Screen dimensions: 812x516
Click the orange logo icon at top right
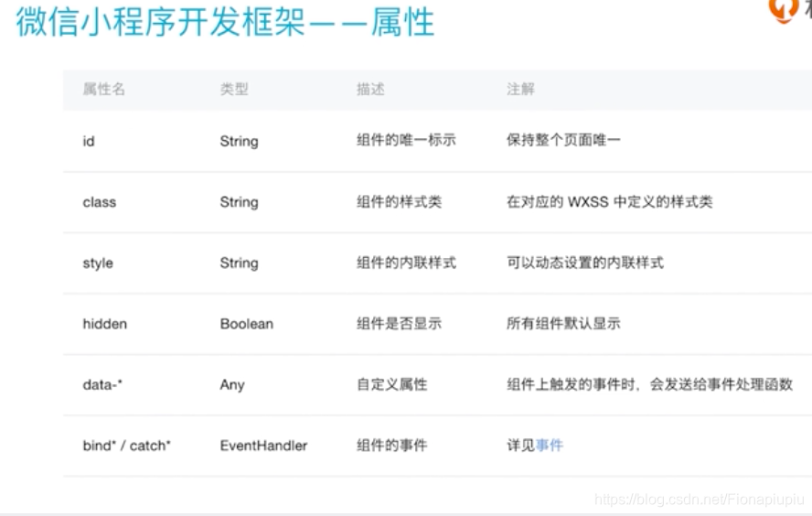tap(783, 10)
